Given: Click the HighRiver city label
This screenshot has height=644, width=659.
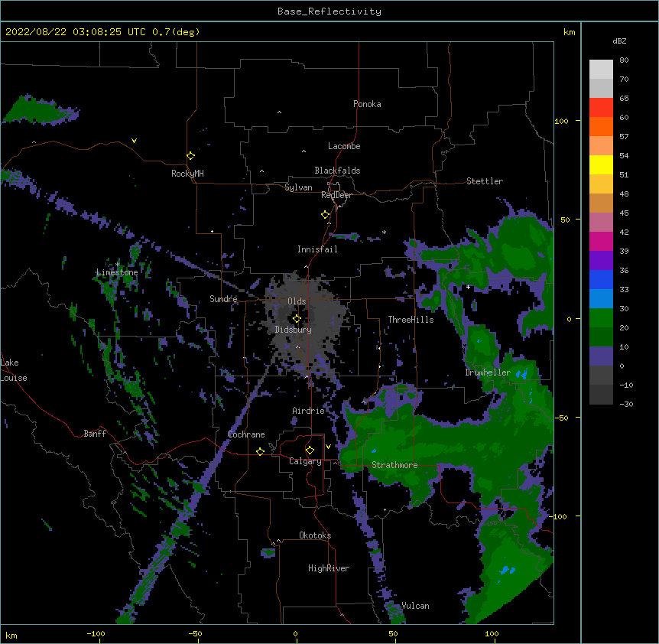Looking at the screenshot, I should [x=329, y=568].
